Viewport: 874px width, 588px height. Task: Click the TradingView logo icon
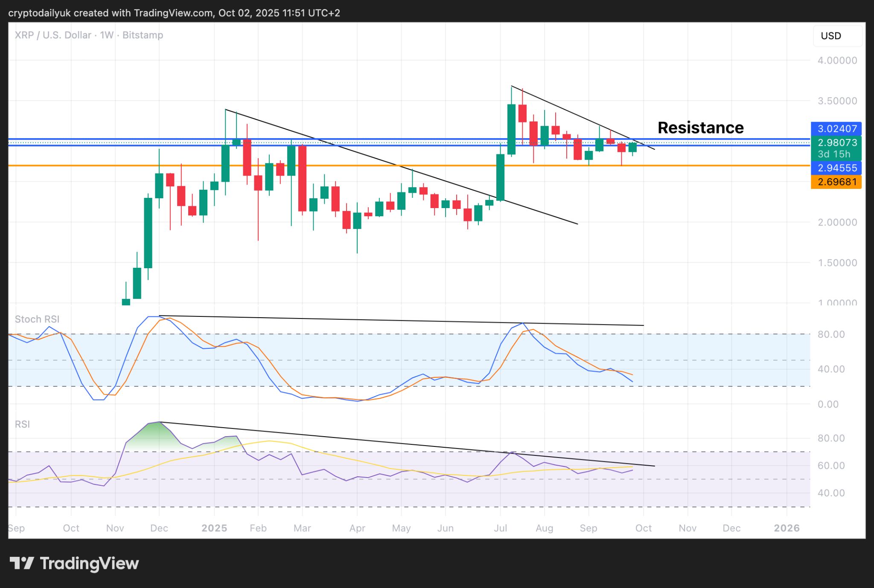pyautogui.click(x=22, y=563)
